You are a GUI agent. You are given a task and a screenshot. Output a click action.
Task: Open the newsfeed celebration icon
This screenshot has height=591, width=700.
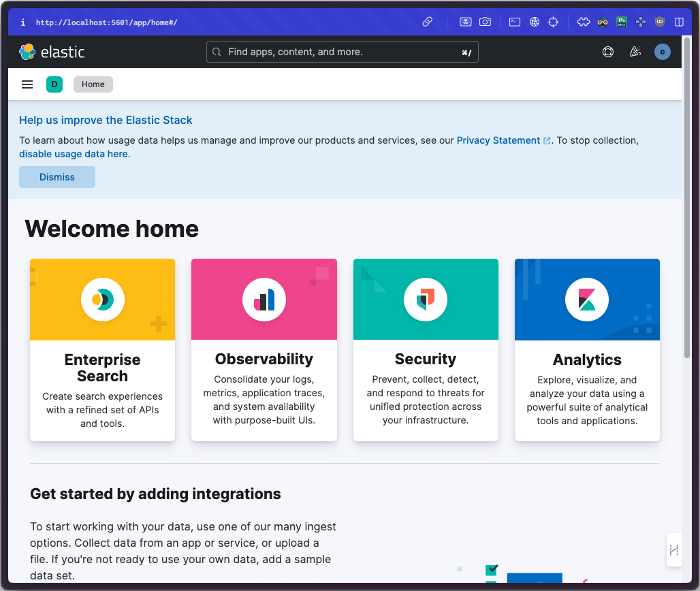click(x=635, y=52)
